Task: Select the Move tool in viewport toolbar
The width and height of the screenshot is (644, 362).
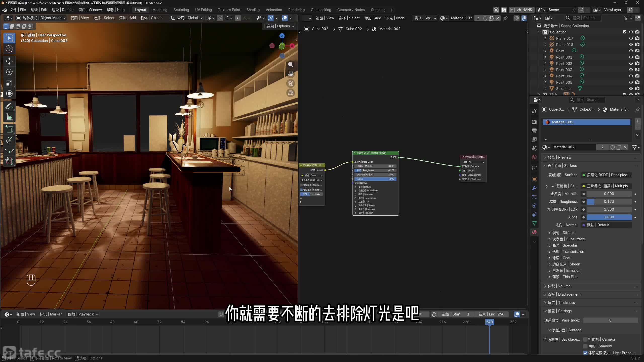Action: point(9,61)
